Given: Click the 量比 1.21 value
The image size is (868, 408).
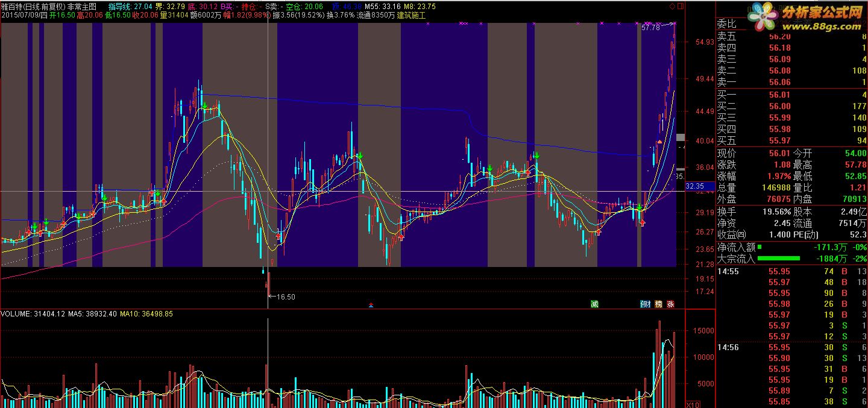Looking at the screenshot, I should tap(857, 187).
